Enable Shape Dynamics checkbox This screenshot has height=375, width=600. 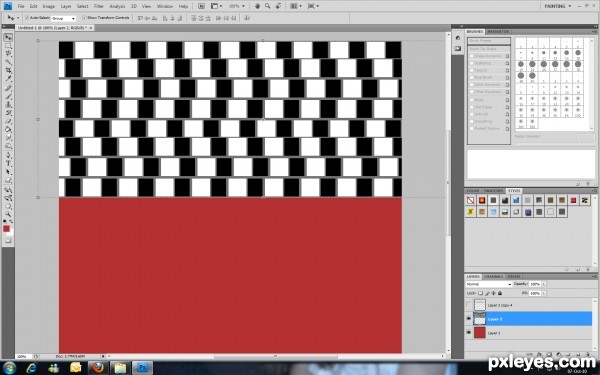pos(471,56)
